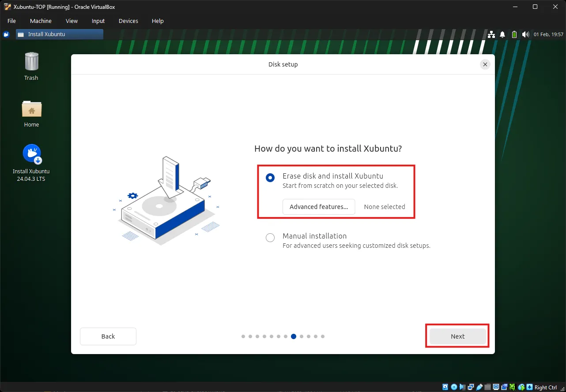Open Advanced features dialog

(318, 206)
